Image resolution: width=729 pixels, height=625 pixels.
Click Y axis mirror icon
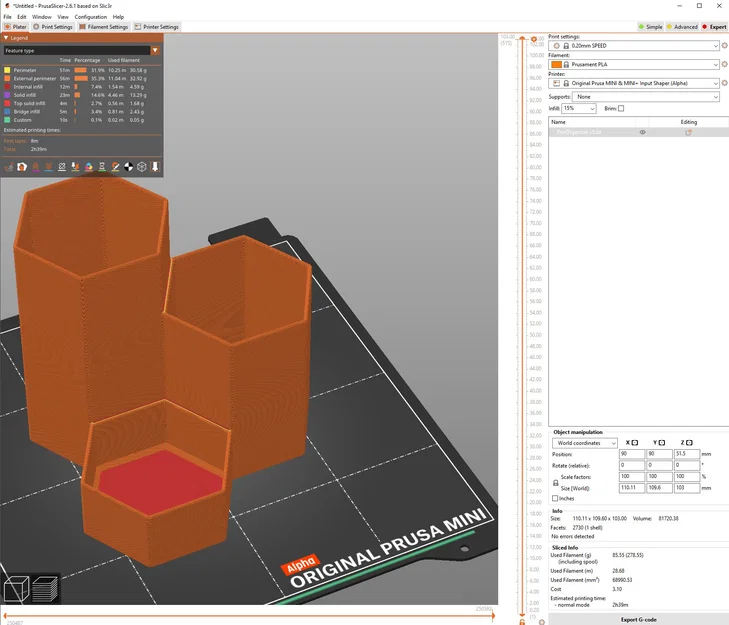point(662,443)
